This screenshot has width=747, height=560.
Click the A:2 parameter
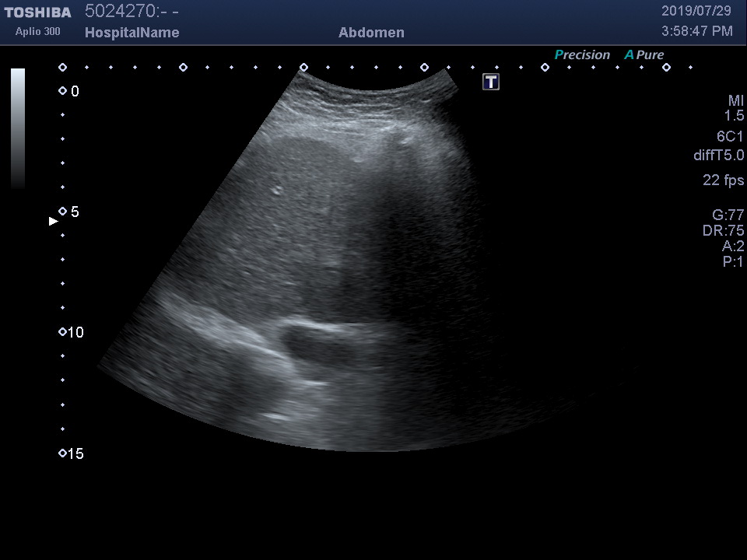tap(733, 246)
